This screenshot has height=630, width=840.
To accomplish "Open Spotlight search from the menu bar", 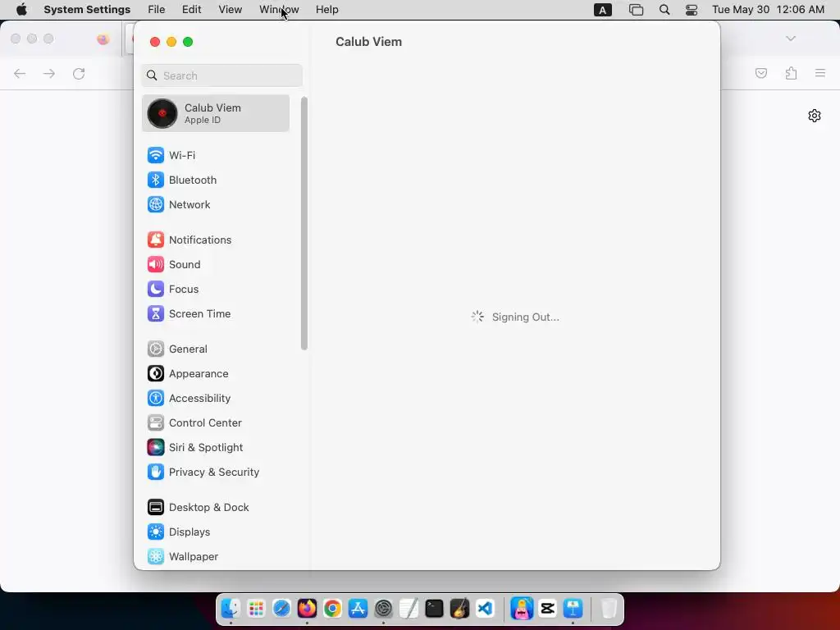I will (664, 10).
